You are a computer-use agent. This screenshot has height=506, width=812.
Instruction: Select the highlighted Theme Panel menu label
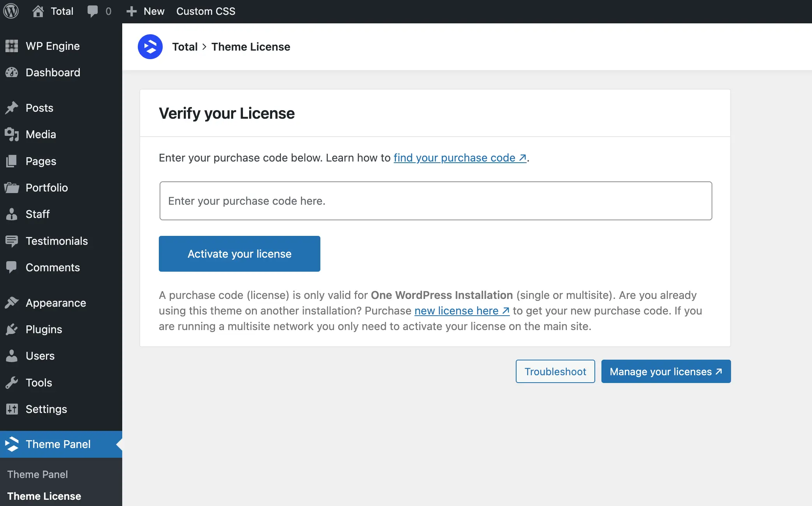(58, 444)
